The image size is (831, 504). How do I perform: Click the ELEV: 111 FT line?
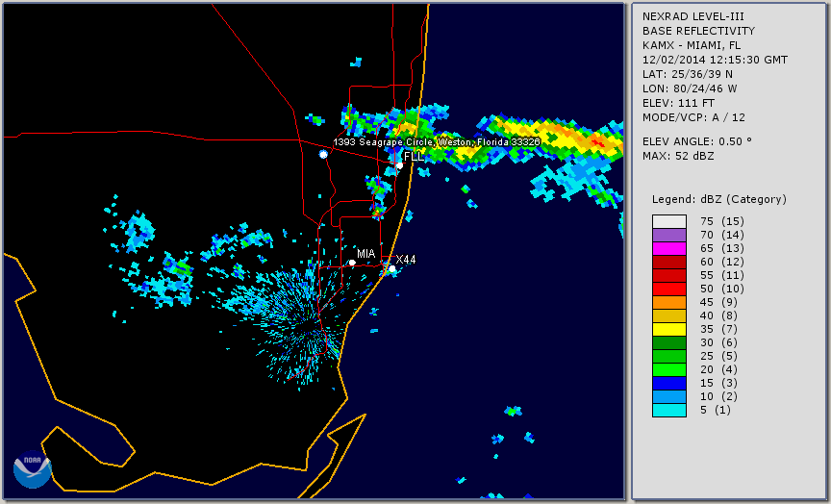tap(678, 103)
